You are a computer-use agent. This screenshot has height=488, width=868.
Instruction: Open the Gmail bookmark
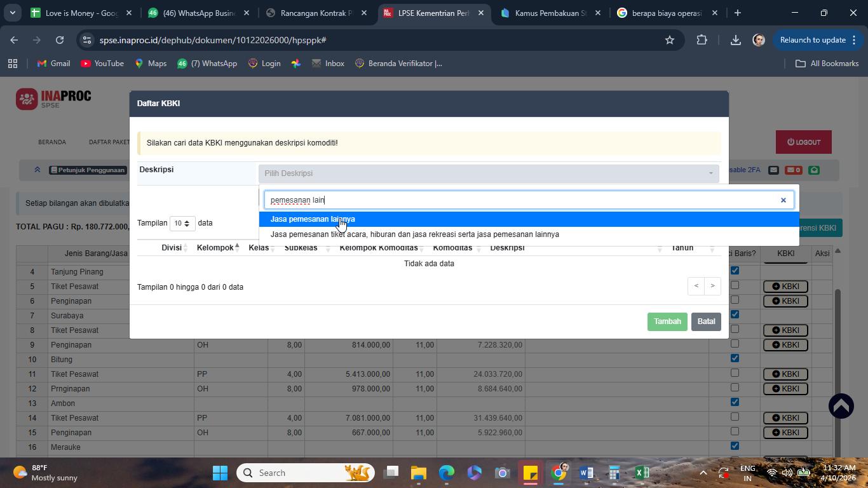click(x=53, y=64)
